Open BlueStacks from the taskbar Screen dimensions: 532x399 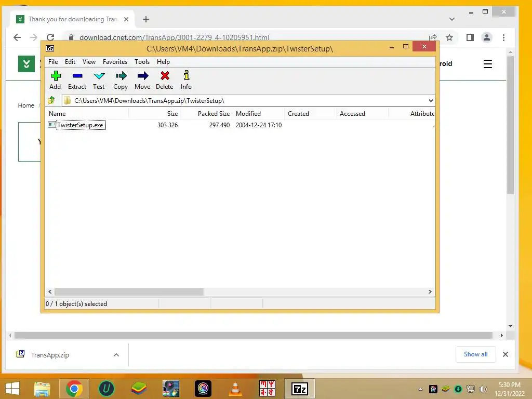[x=139, y=389]
